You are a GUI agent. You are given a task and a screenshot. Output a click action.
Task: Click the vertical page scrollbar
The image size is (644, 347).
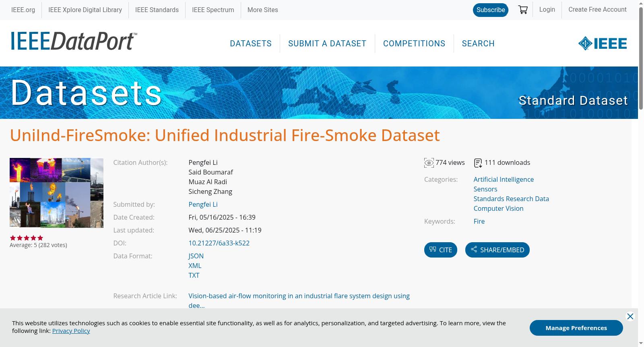pyautogui.click(x=641, y=58)
